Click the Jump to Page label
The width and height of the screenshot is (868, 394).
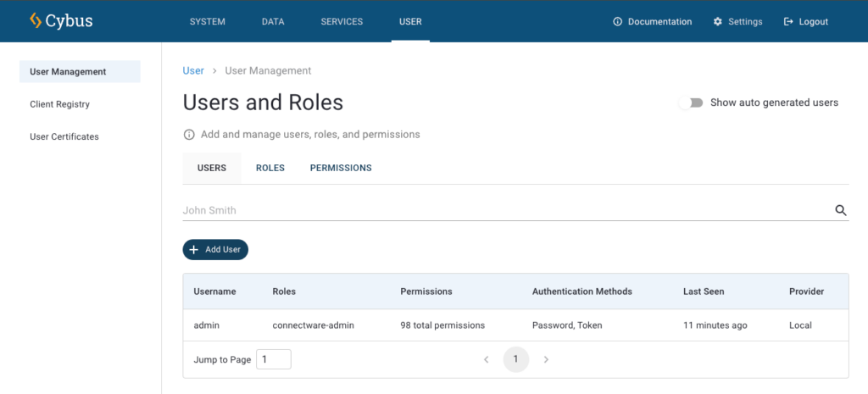pos(222,360)
